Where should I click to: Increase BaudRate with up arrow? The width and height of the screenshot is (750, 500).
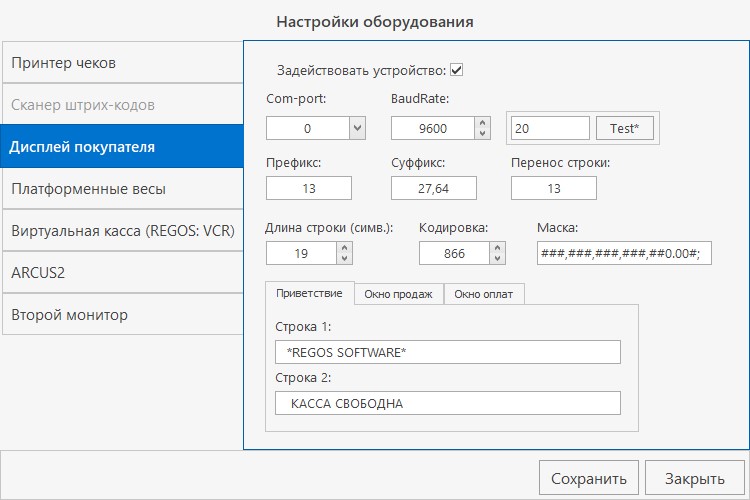pos(484,123)
